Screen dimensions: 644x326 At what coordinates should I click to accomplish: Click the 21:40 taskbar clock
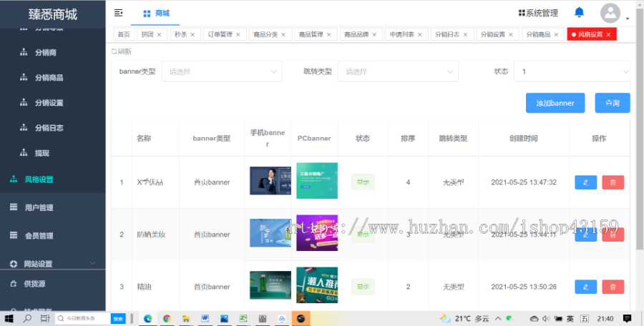(x=605, y=319)
